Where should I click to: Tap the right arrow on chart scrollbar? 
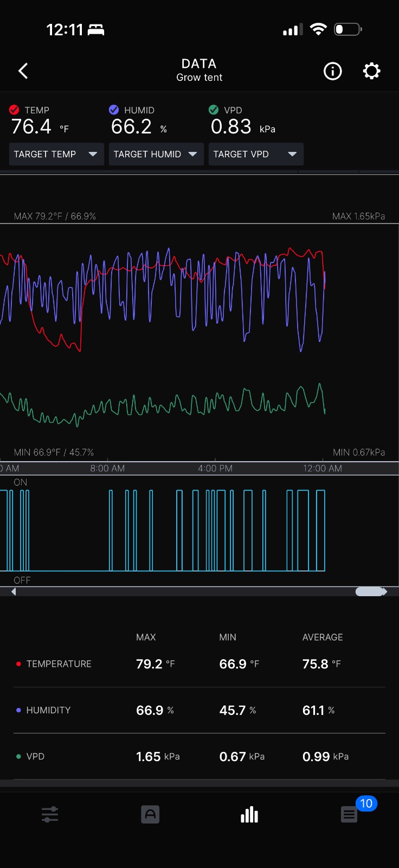[x=385, y=592]
